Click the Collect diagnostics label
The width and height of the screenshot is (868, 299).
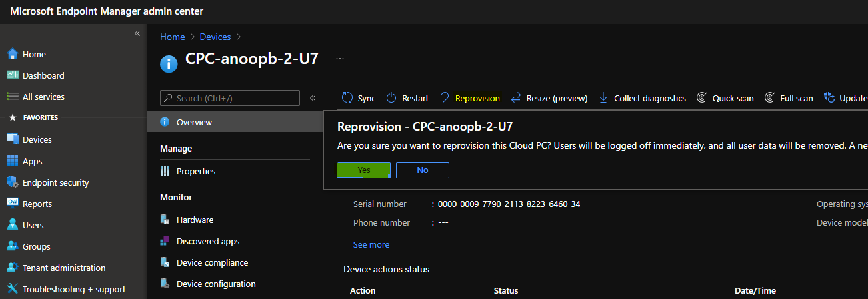650,98
